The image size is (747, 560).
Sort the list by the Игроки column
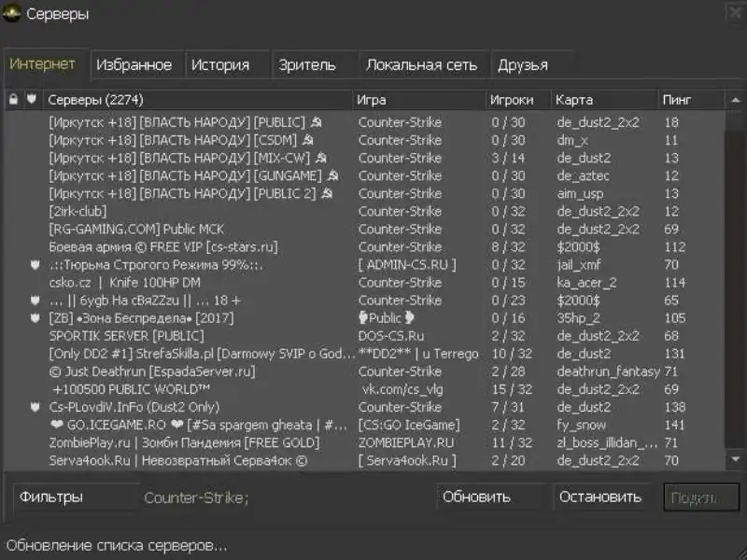tap(518, 100)
